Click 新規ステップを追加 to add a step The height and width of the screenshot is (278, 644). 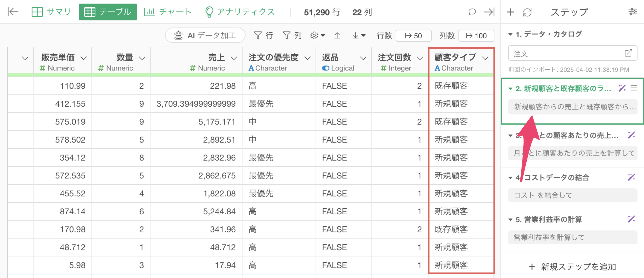(572, 267)
